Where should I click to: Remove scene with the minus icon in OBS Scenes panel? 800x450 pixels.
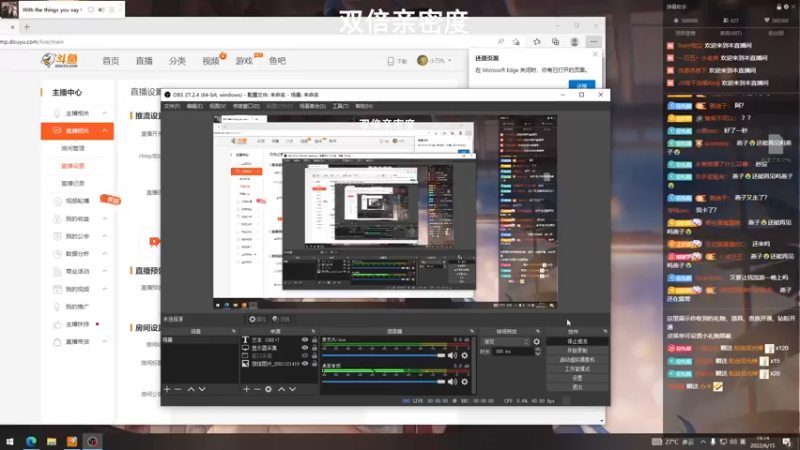tap(178, 389)
